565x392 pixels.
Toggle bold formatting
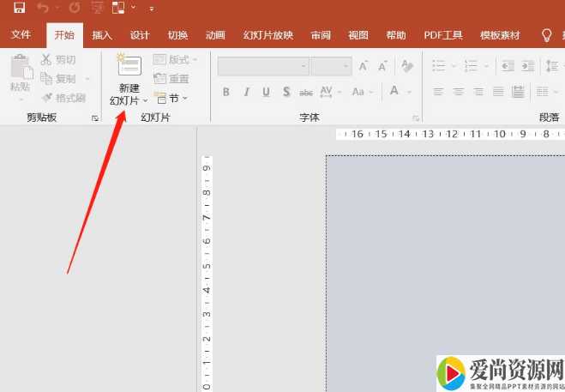point(226,92)
